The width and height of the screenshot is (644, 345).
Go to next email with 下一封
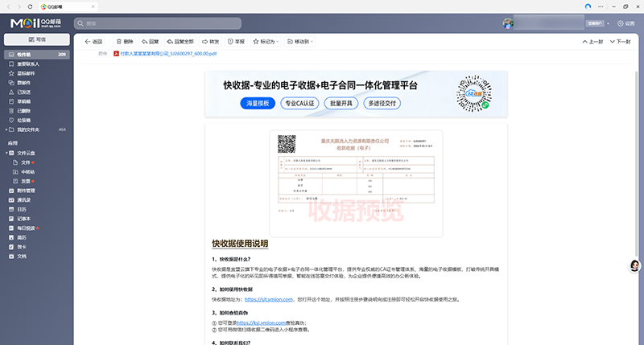(619, 41)
